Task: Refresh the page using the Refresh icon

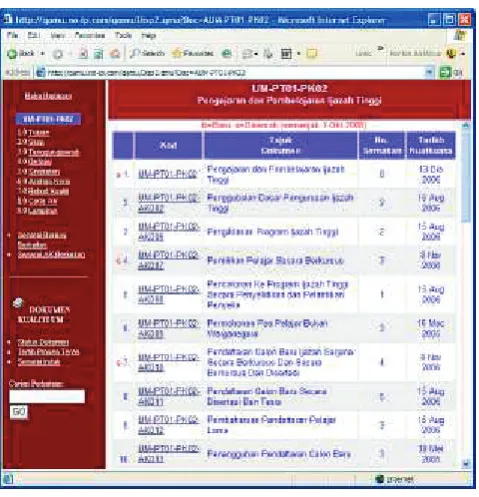Action: click(99, 54)
